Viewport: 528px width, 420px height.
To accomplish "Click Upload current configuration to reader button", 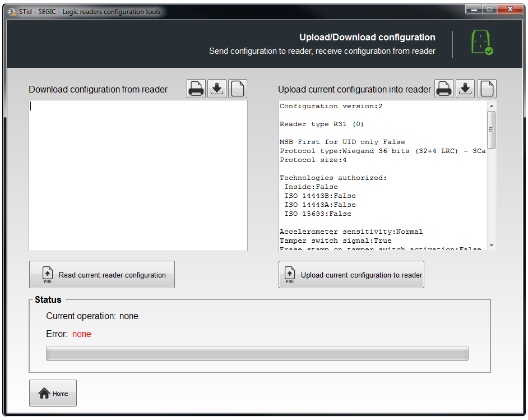I will point(351,275).
